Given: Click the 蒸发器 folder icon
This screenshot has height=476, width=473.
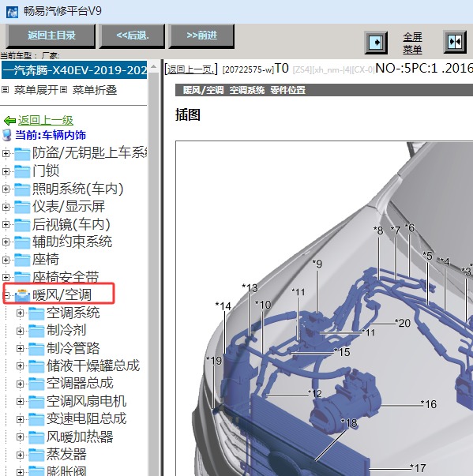Looking at the screenshot, I should [x=36, y=455].
